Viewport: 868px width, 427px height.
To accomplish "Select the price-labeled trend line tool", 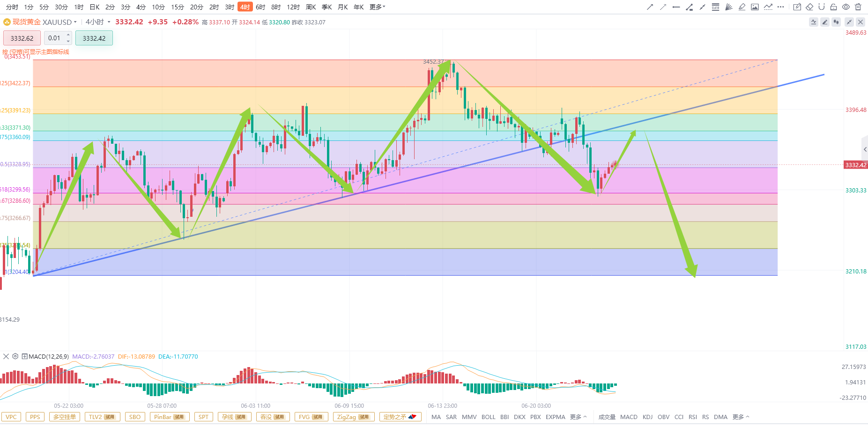I will click(x=689, y=7).
